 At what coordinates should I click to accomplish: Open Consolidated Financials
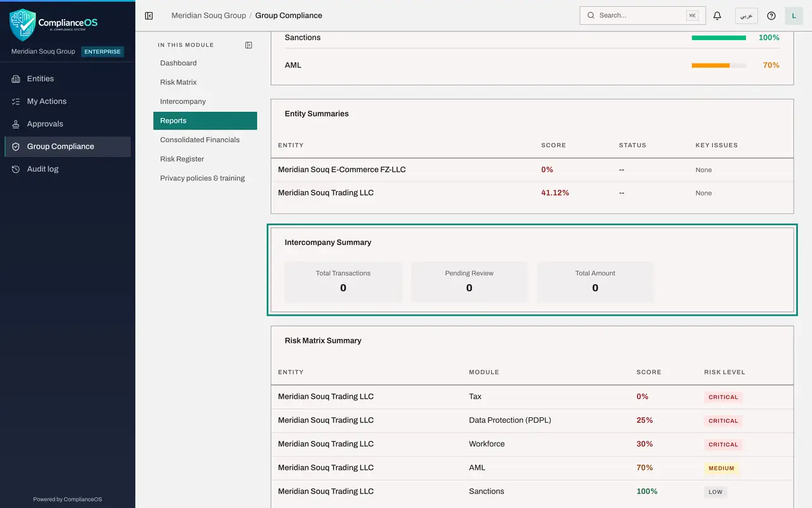[x=205, y=140]
